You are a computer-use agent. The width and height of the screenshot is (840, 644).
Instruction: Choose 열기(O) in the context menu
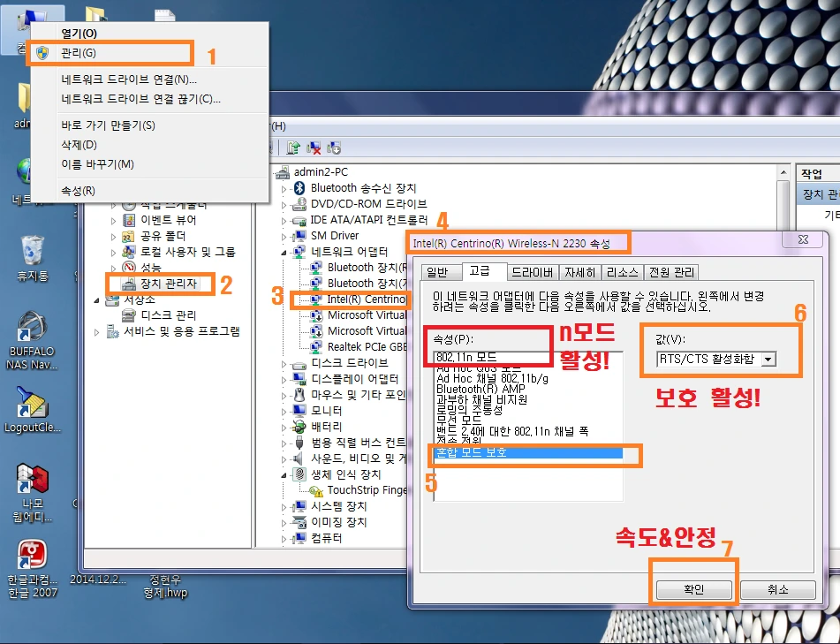click(x=149, y=34)
